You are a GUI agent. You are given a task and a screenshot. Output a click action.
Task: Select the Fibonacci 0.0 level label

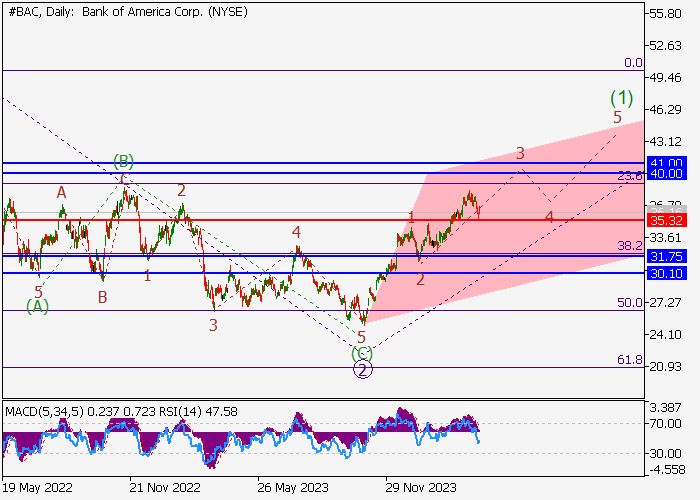coord(633,63)
